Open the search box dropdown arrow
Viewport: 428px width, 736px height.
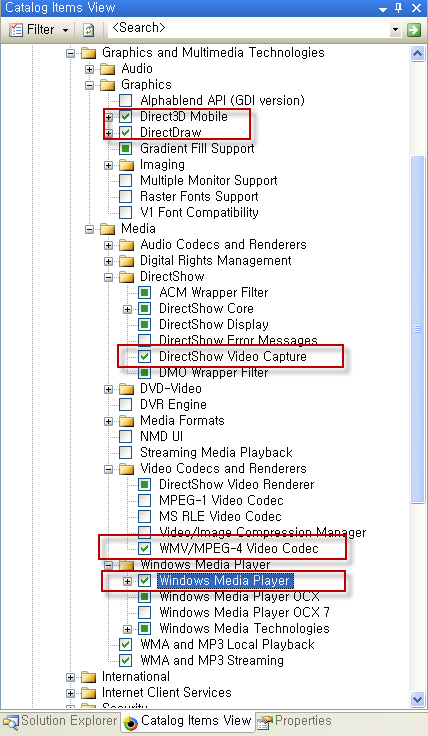point(396,30)
